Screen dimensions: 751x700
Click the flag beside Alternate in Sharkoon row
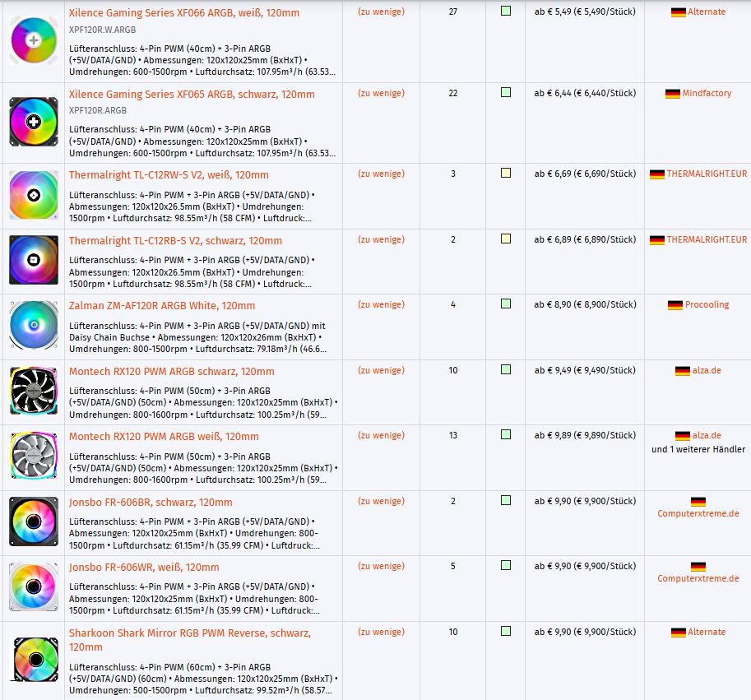pyautogui.click(x=678, y=633)
